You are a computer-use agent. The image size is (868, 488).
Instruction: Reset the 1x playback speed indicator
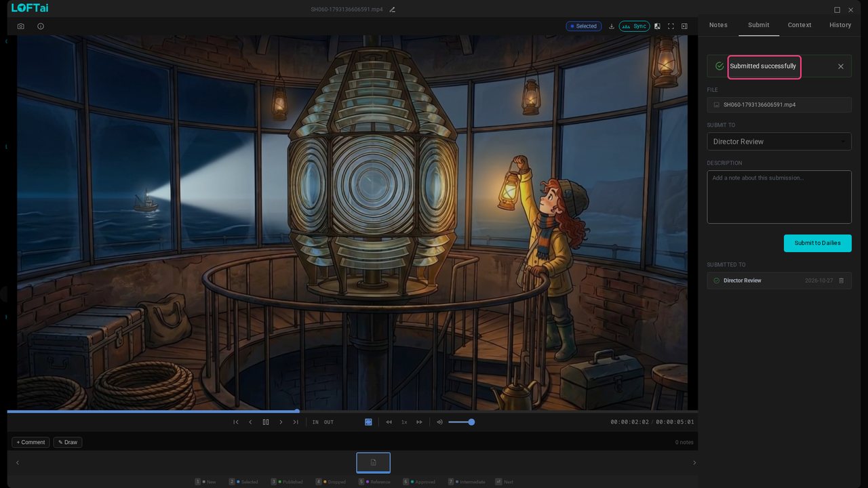(404, 422)
